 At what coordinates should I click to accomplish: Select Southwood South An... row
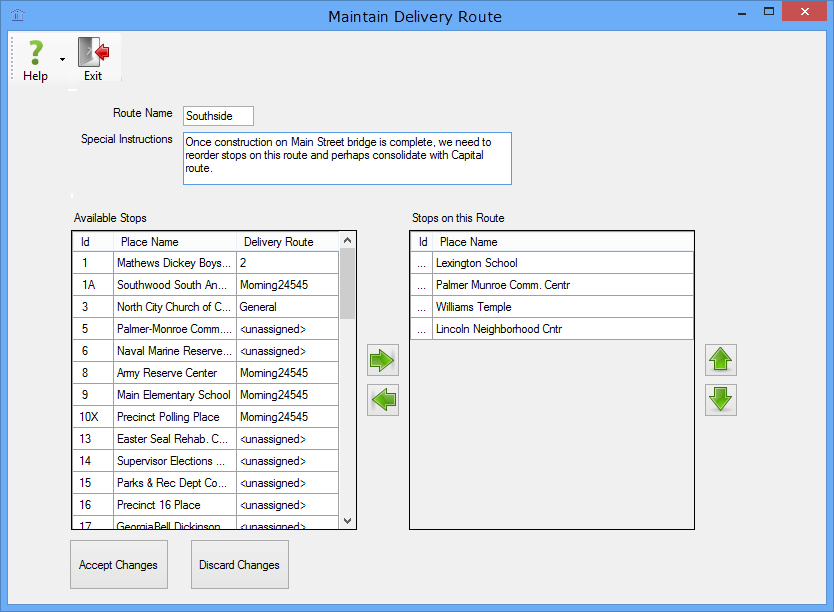click(x=205, y=285)
